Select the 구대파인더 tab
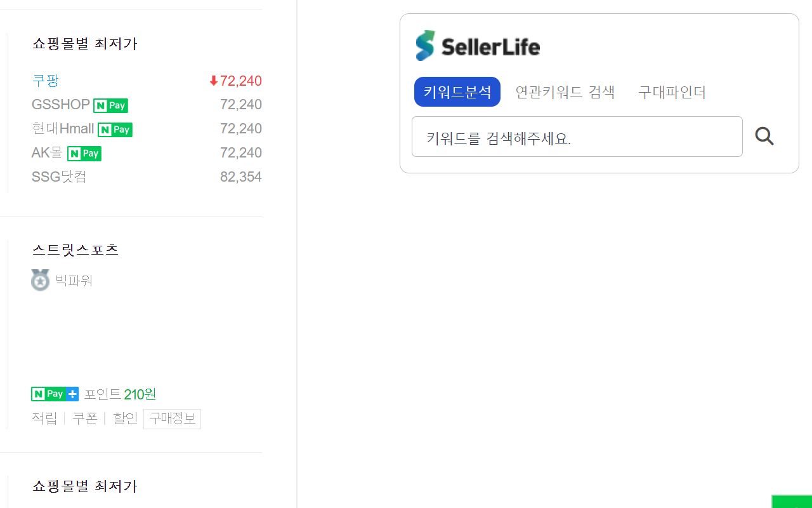 click(672, 91)
